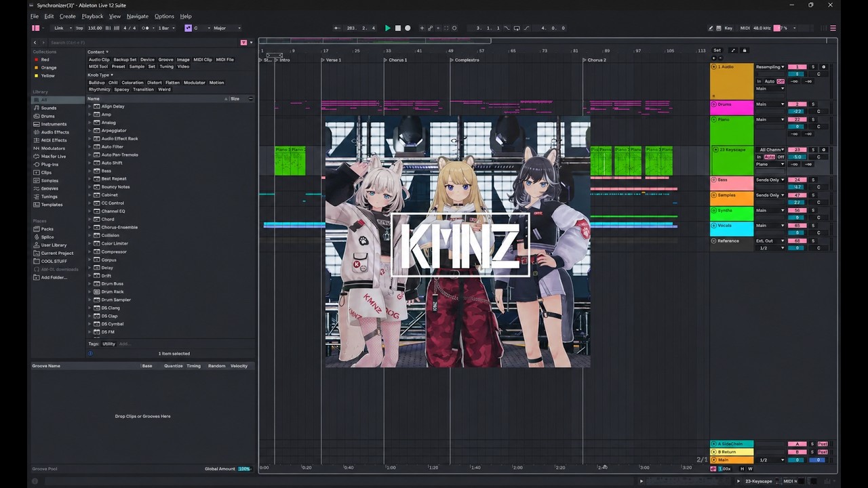
Task: Open the Playback menu
Action: pyautogui.click(x=92, y=16)
